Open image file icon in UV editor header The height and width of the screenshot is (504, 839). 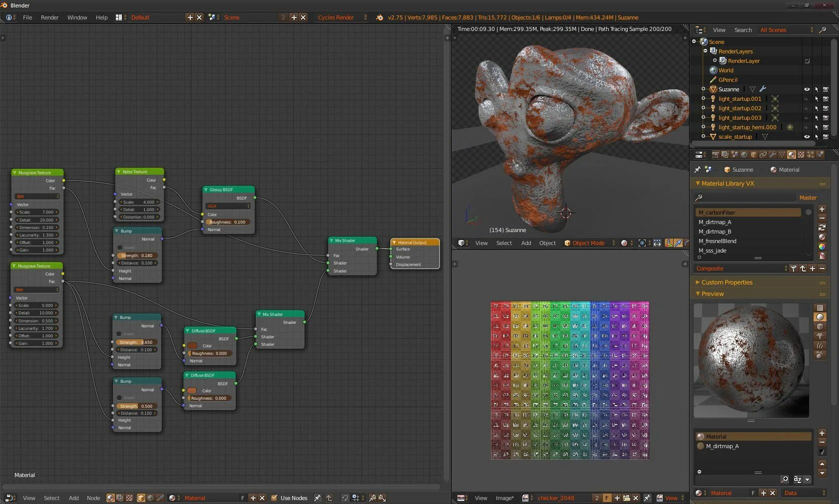tap(626, 498)
